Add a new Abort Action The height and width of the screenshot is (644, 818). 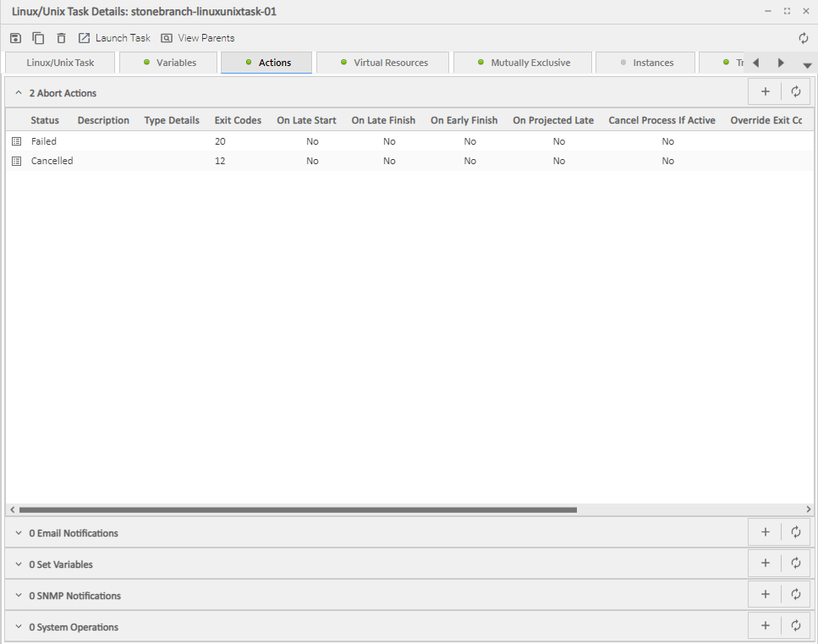click(765, 92)
